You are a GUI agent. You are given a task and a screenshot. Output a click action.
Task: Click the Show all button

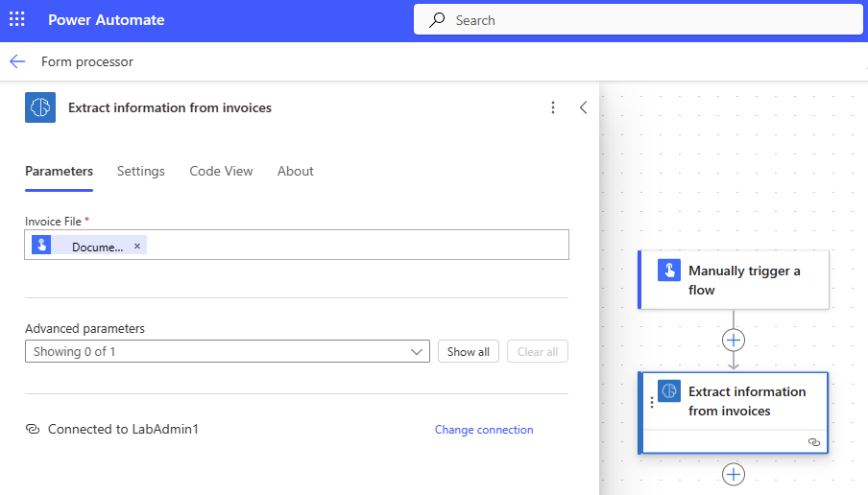point(469,351)
